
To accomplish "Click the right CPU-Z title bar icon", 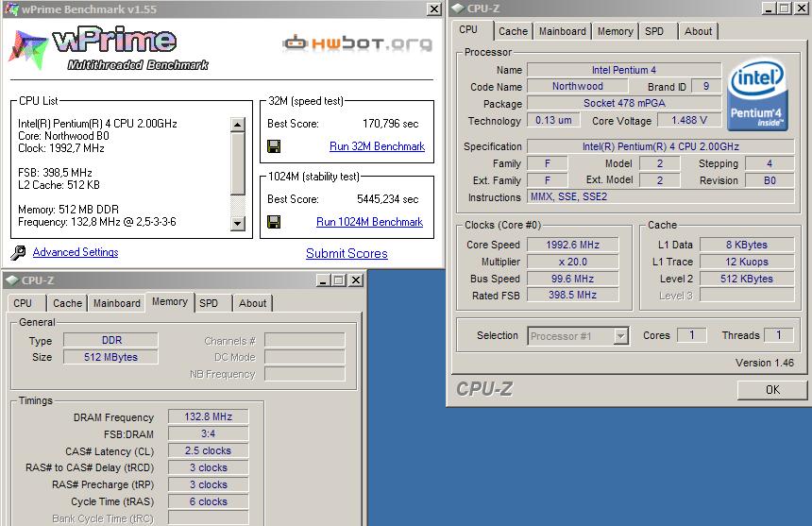I will 458,8.
